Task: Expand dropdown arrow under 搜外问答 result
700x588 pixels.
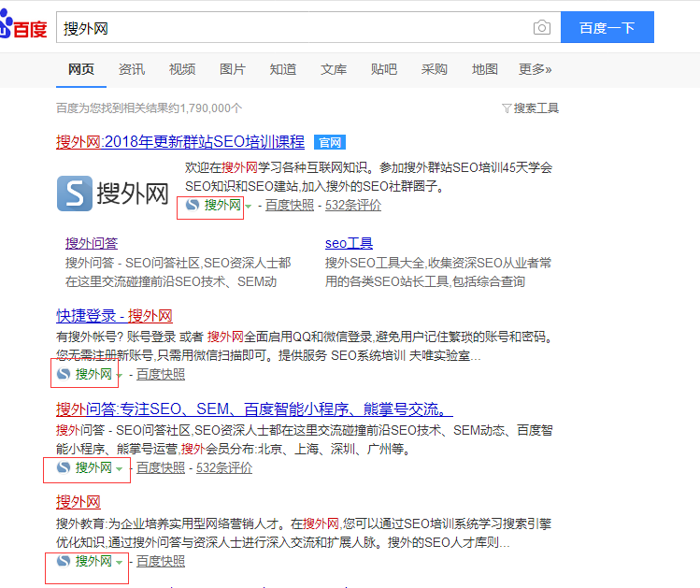Action: coord(120,468)
